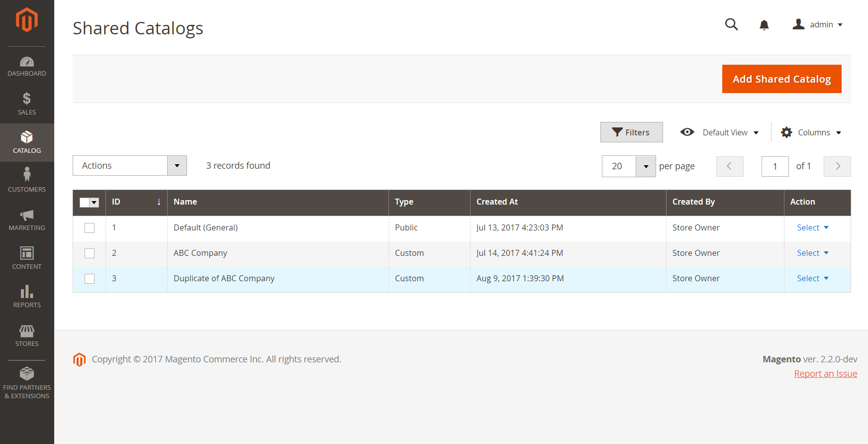Toggle the select-all header checkbox
The width and height of the screenshot is (868, 444).
click(x=85, y=202)
